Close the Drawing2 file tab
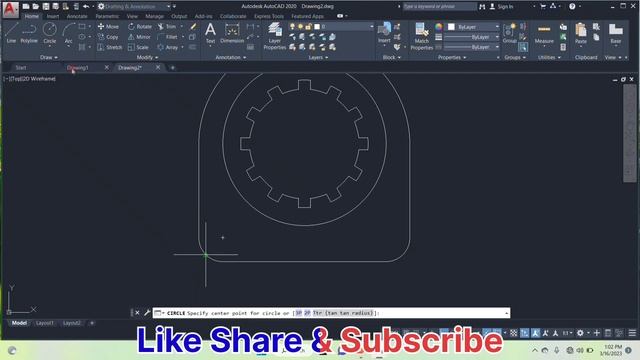Screen dimensions: 640x360 [x=158, y=67]
